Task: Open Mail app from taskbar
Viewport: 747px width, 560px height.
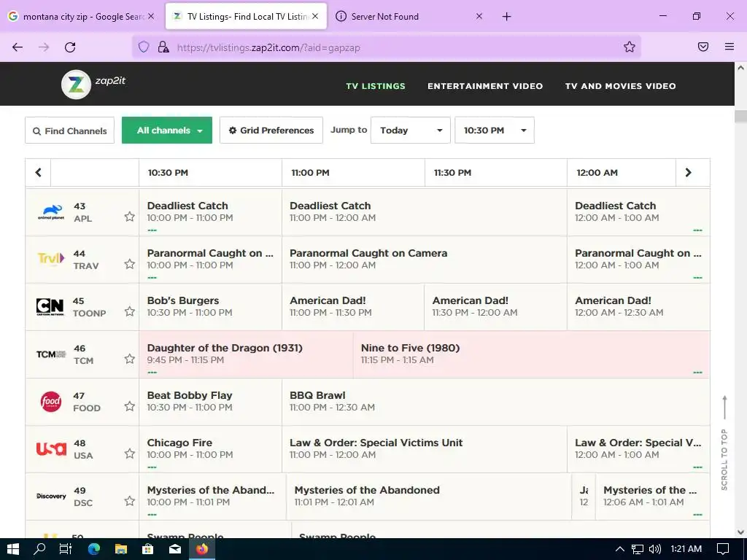Action: (x=175, y=549)
